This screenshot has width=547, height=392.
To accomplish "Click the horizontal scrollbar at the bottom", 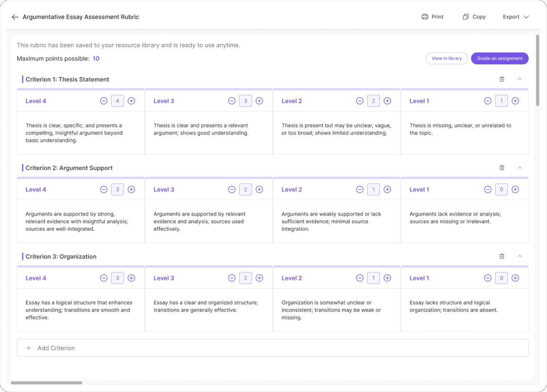I will click(x=46, y=382).
